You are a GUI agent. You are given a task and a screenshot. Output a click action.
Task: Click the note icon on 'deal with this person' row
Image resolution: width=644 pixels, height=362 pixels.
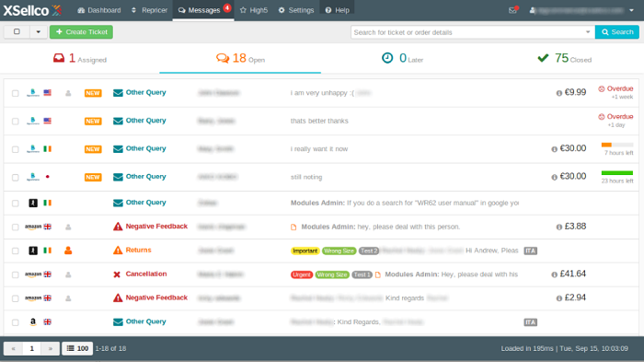tap(293, 228)
